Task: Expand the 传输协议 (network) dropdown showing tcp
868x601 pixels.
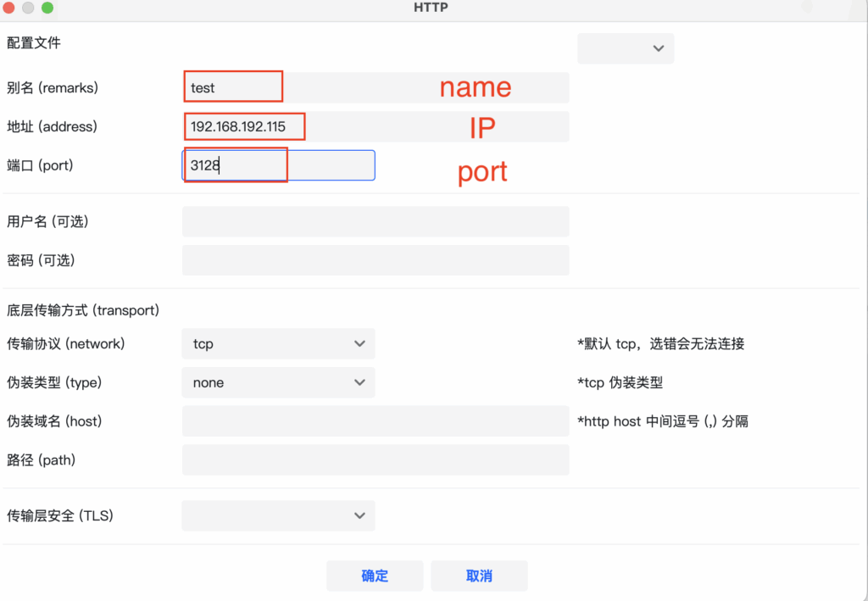Action: coord(278,344)
